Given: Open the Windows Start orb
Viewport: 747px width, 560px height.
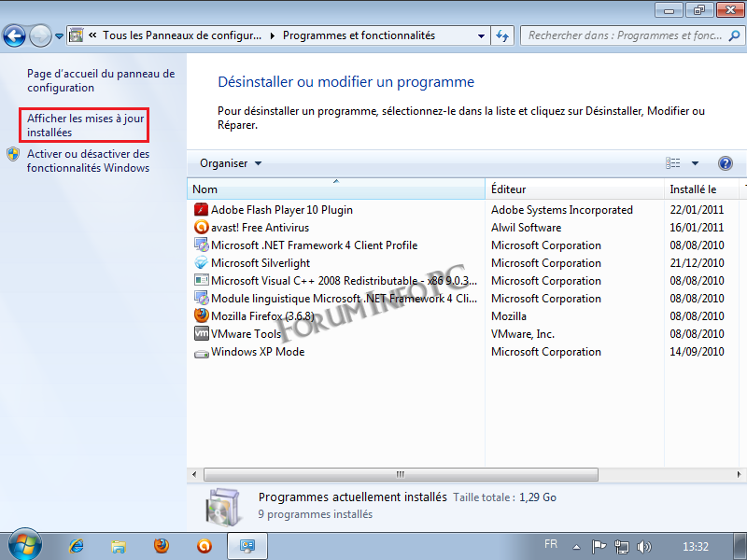Looking at the screenshot, I should (x=25, y=544).
